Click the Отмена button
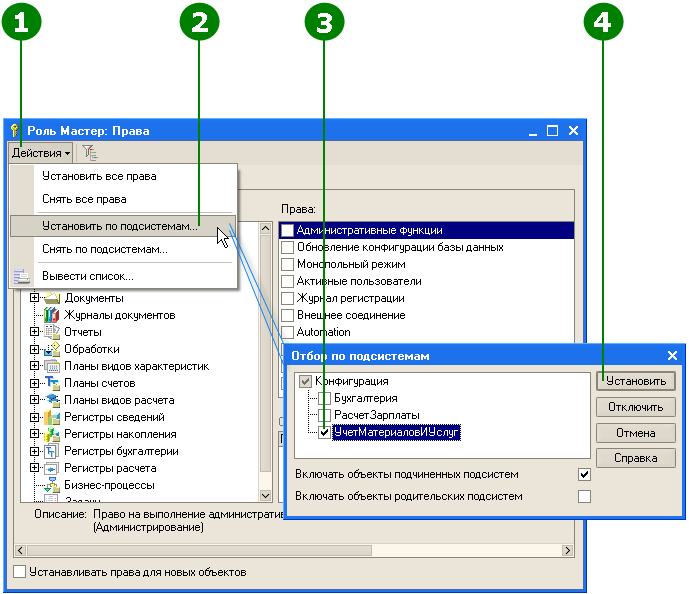The width and height of the screenshot is (689, 594). pos(636,433)
